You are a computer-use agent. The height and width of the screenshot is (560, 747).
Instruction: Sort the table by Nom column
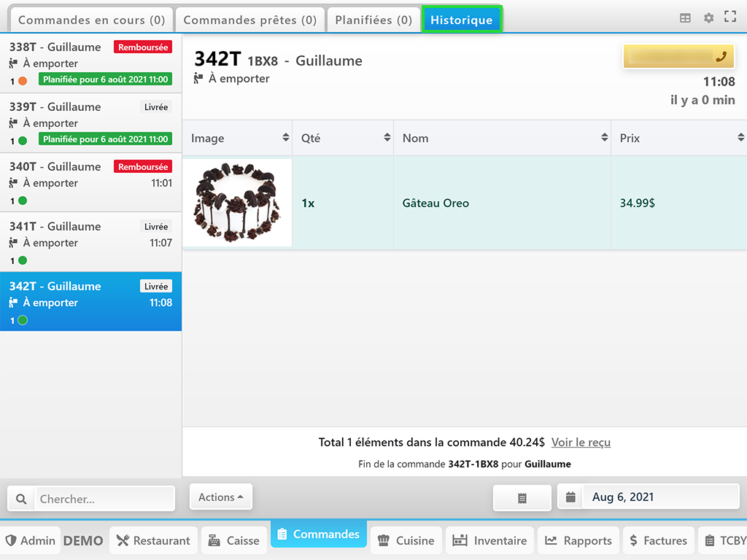(x=502, y=138)
